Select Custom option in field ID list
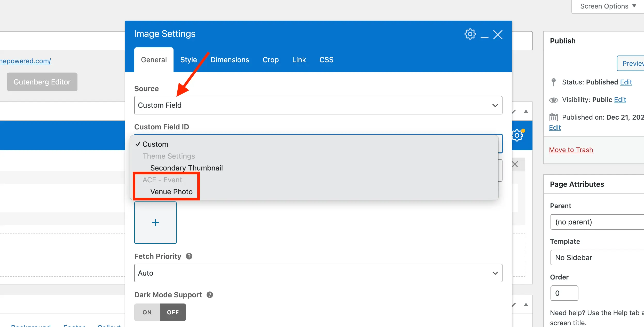Image resolution: width=644 pixels, height=327 pixels. tap(155, 144)
